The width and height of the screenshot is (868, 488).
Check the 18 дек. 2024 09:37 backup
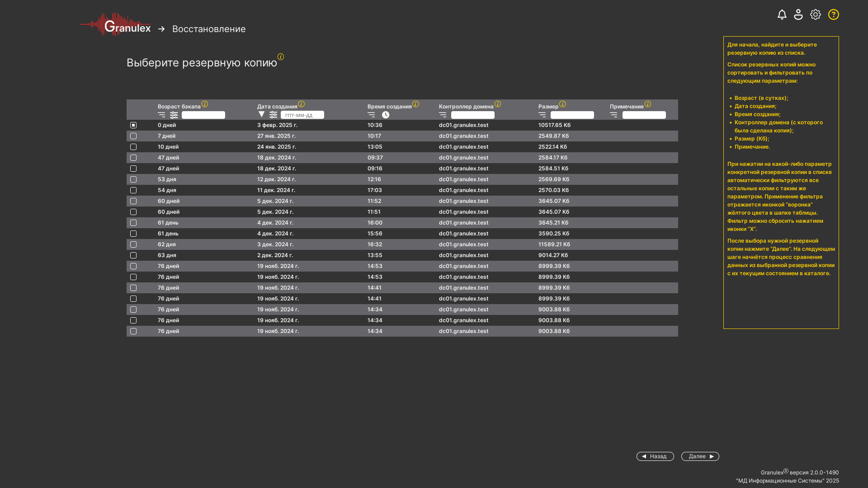pyautogui.click(x=133, y=158)
